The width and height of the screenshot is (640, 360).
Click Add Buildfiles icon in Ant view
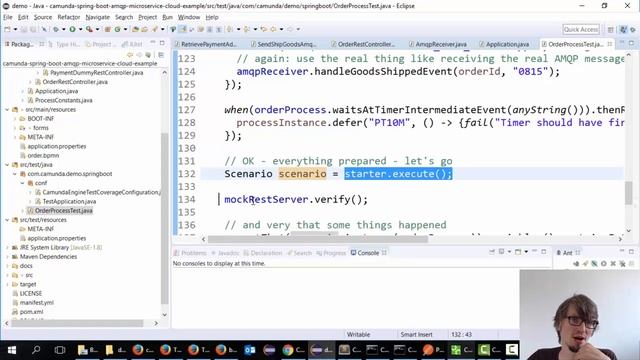(x=576, y=264)
